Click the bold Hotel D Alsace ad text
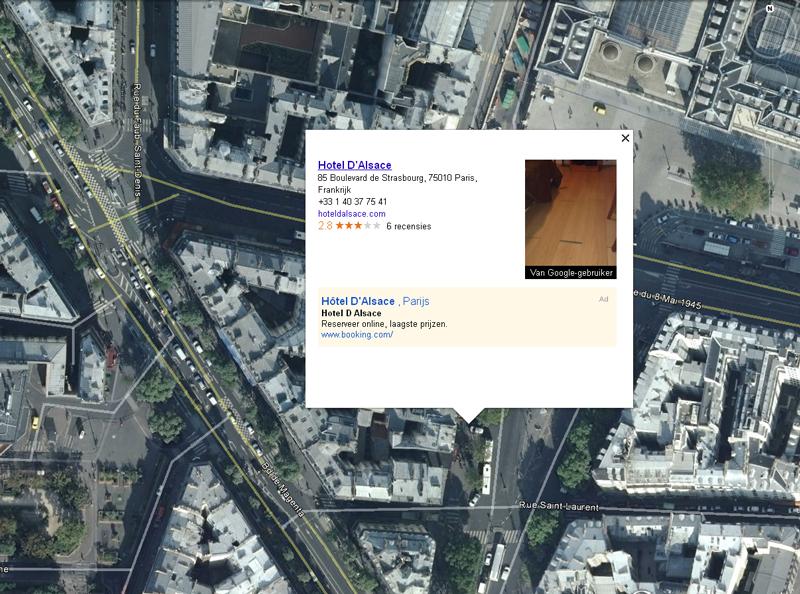Viewport: 800px width, 594px height. (x=351, y=313)
